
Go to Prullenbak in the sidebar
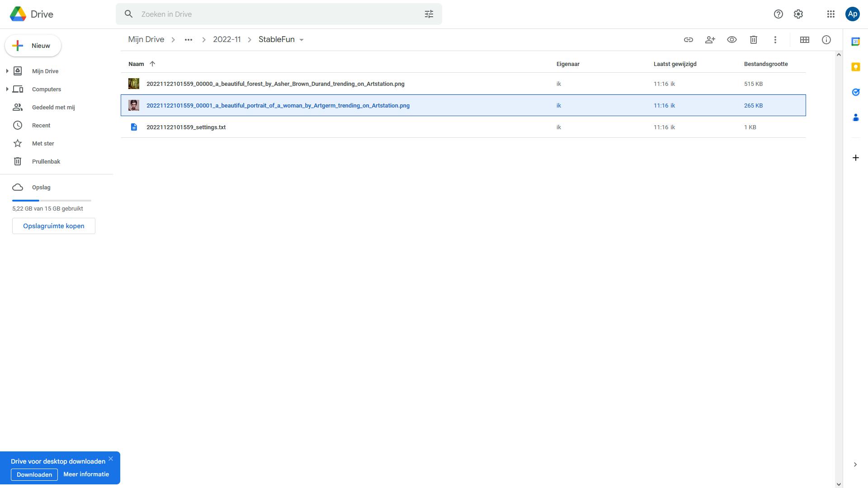tap(47, 161)
